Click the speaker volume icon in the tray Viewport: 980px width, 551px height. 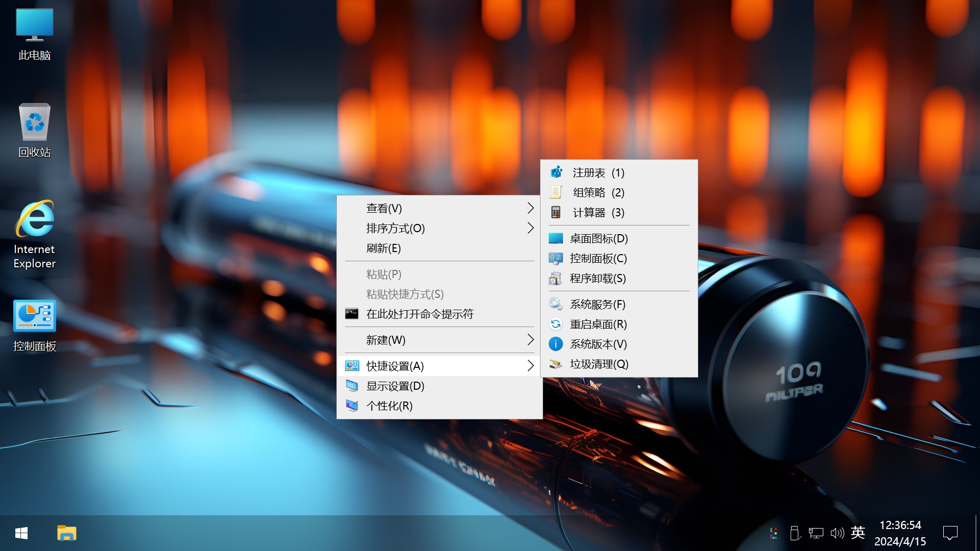[x=837, y=533]
